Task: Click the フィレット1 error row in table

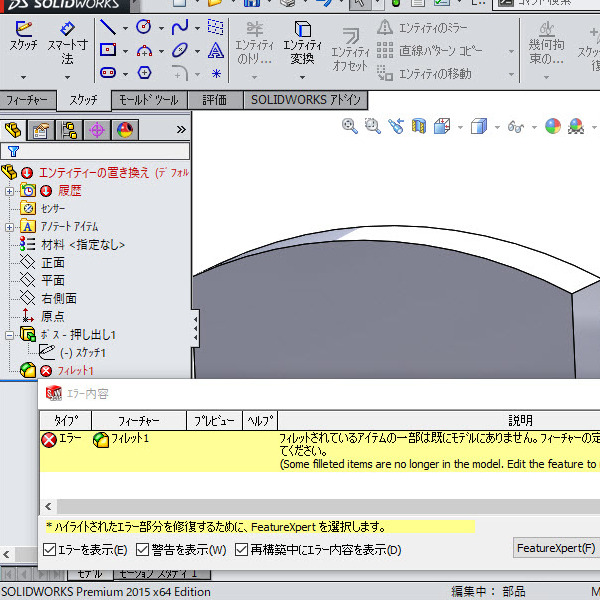Action: pyautogui.click(x=320, y=451)
